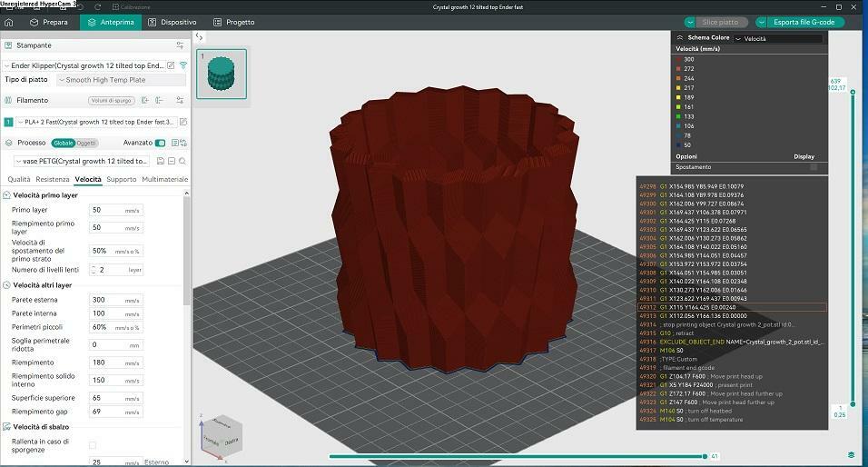Check the Spostamento display checkbox
868x467 pixels.
coord(814,167)
